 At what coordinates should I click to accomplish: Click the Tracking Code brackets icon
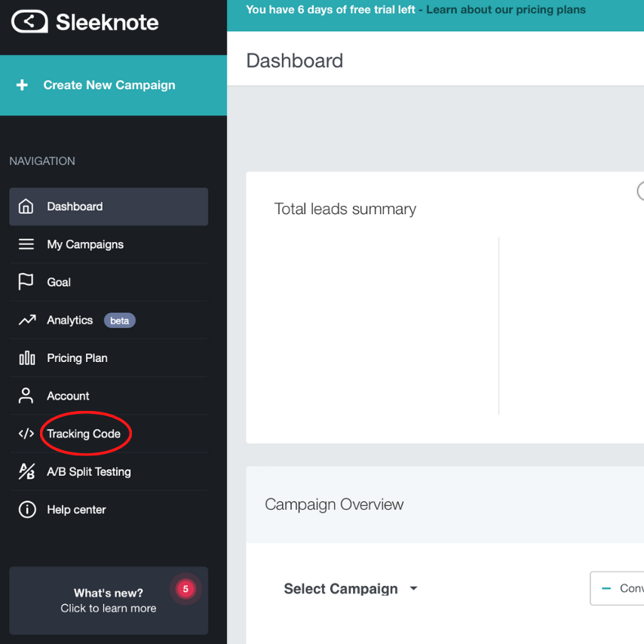26,434
